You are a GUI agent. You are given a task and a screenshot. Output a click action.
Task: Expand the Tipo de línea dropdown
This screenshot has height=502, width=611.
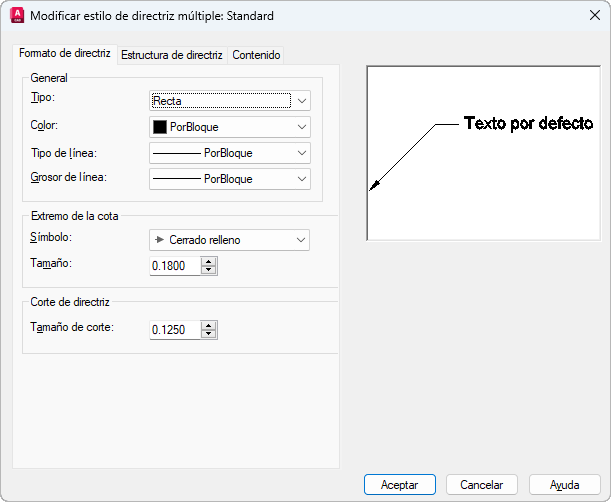(230, 153)
